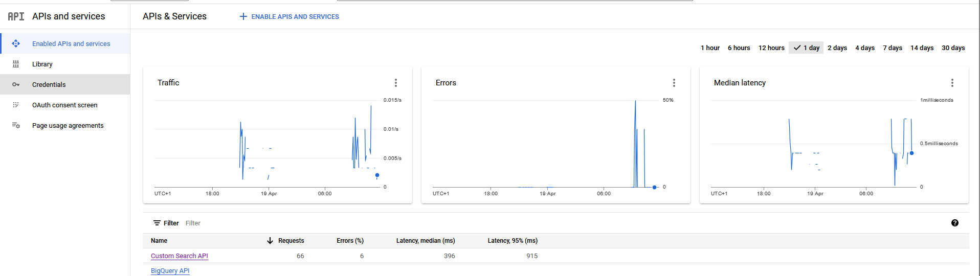Click Custom Search median latency value 396
This screenshot has height=276, width=980.
450,256
